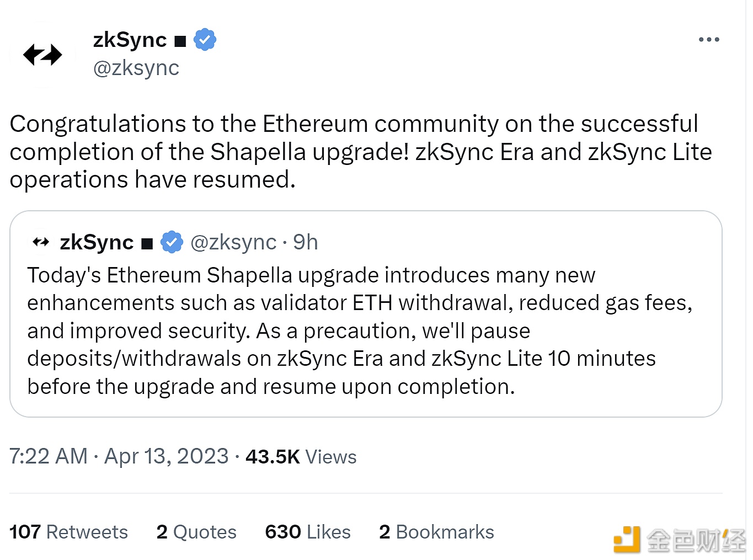This screenshot has width=753, height=560.
Task: Click the blue verified badge beside zkSync
Action: click(205, 40)
